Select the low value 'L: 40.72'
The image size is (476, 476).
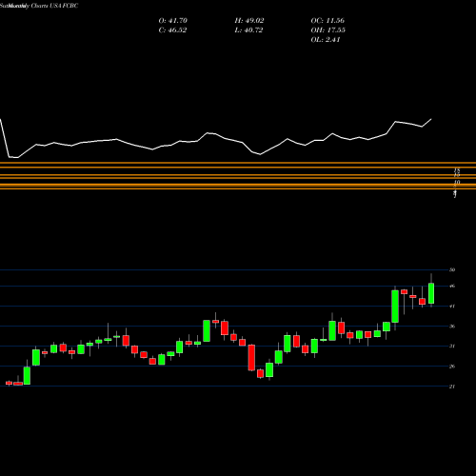pos(248,30)
